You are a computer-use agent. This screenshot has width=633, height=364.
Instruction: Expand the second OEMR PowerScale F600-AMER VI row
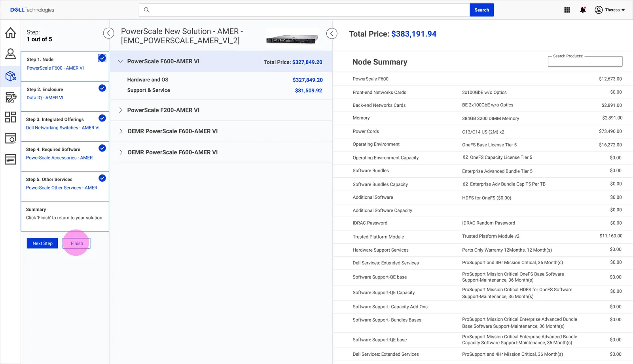(121, 152)
